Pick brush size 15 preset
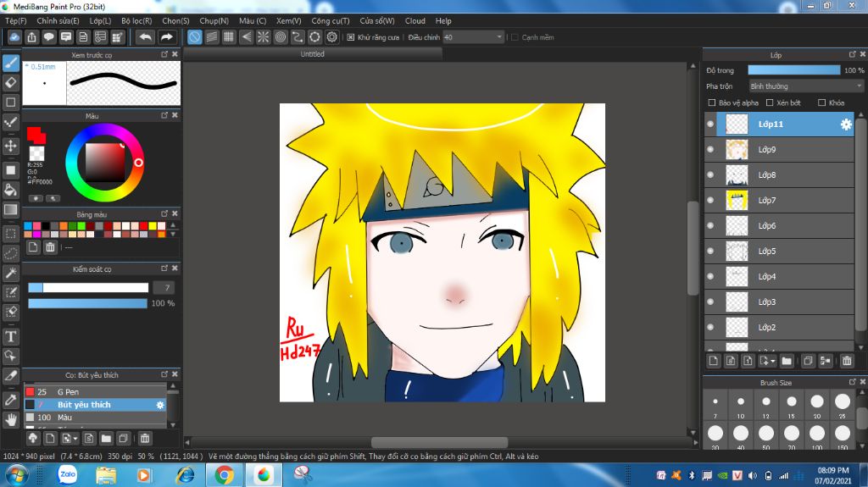Viewport: 868px width, 487px height. (x=792, y=406)
